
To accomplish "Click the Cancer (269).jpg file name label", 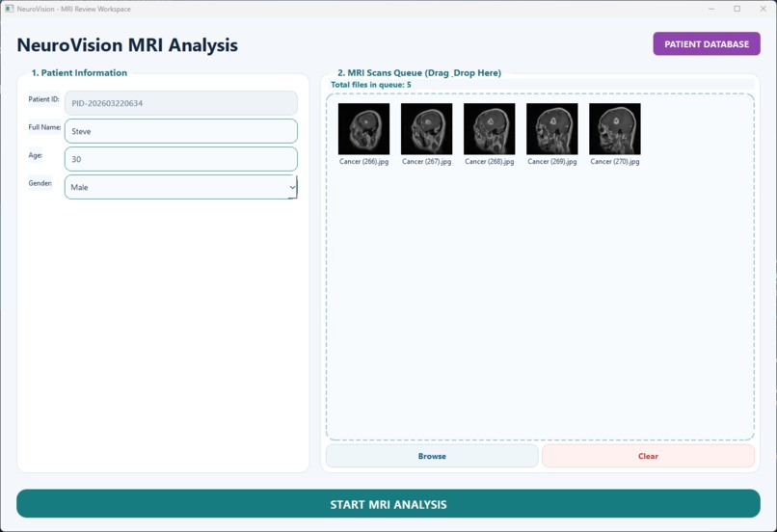I will coord(552,162).
